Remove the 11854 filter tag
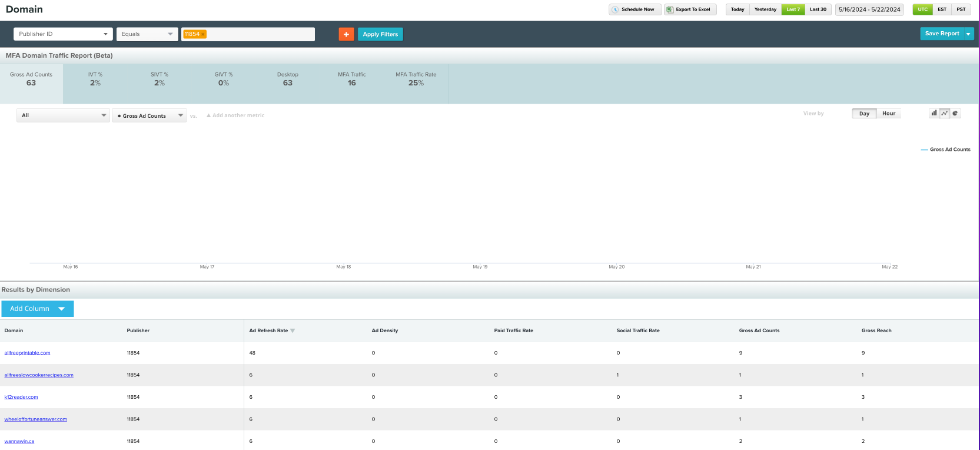980x450 pixels. pos(204,34)
